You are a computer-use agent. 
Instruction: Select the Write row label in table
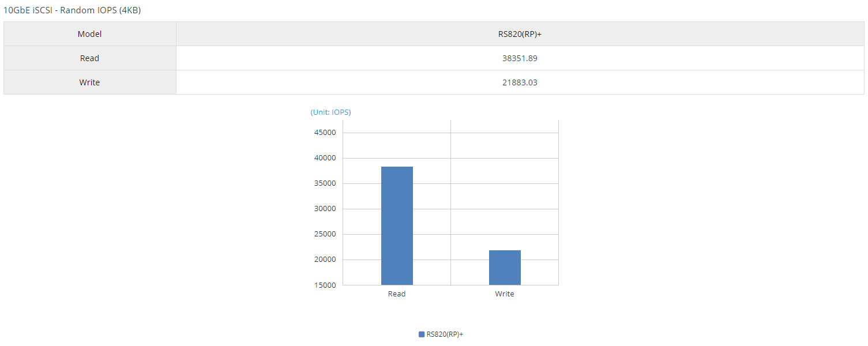point(90,82)
